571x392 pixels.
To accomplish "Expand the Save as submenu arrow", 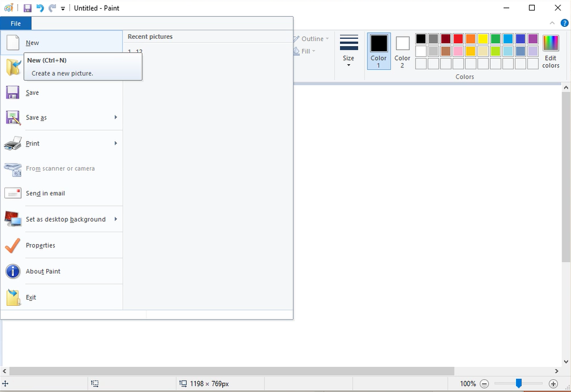I will click(115, 117).
